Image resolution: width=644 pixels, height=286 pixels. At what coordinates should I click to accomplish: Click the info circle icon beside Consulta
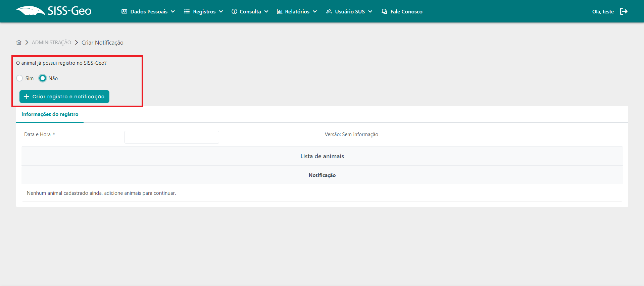tap(234, 11)
